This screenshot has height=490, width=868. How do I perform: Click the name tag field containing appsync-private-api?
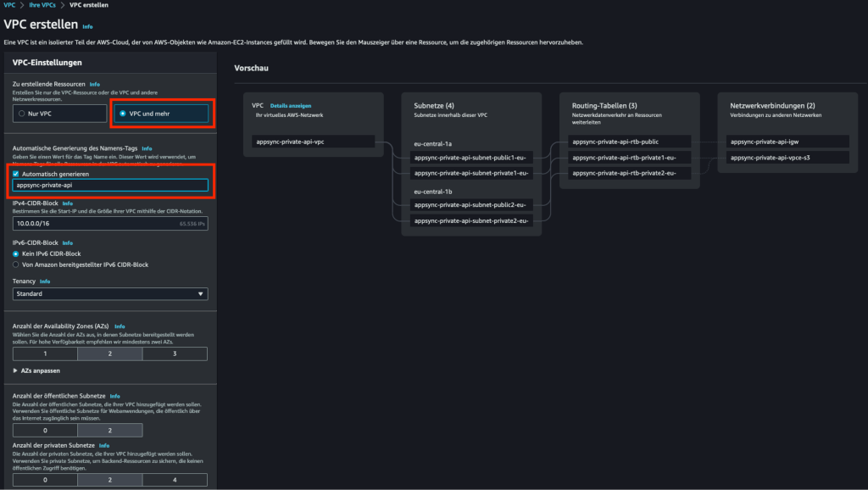(110, 185)
